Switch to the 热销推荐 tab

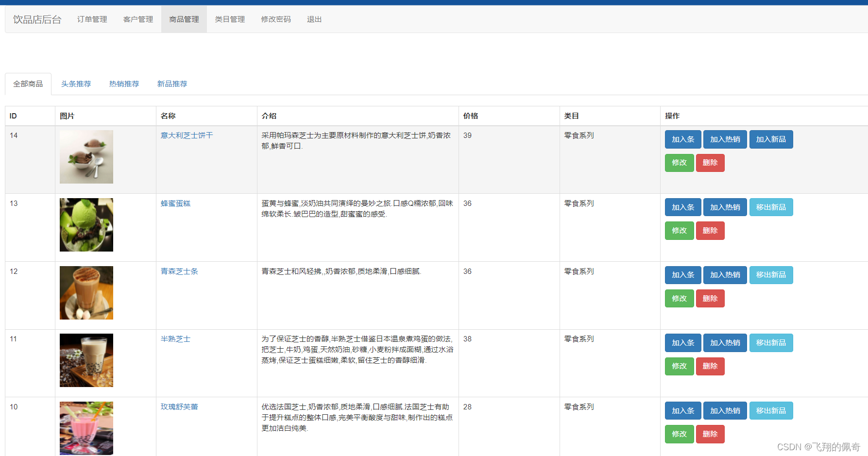(124, 84)
